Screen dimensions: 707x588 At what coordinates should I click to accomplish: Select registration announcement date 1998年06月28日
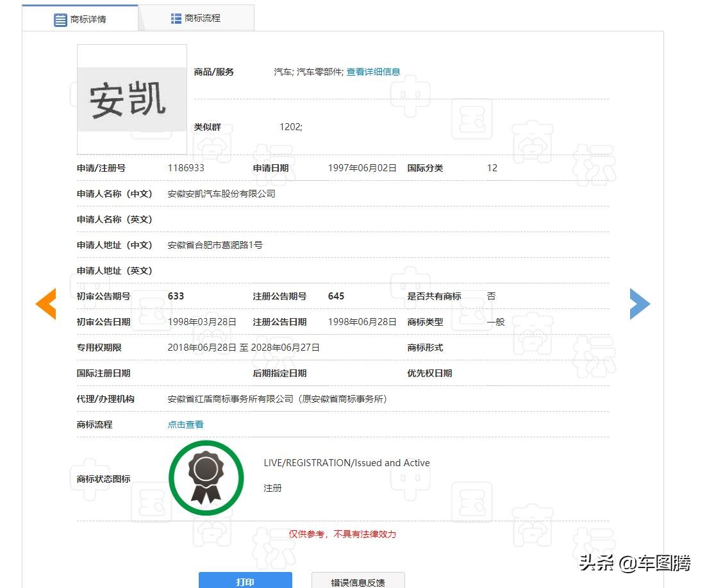[x=362, y=322]
